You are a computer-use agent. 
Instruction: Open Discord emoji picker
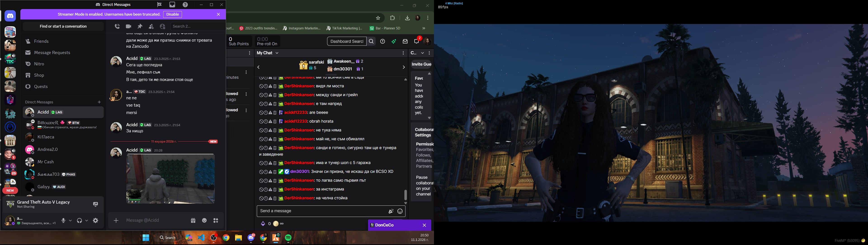[205, 220]
